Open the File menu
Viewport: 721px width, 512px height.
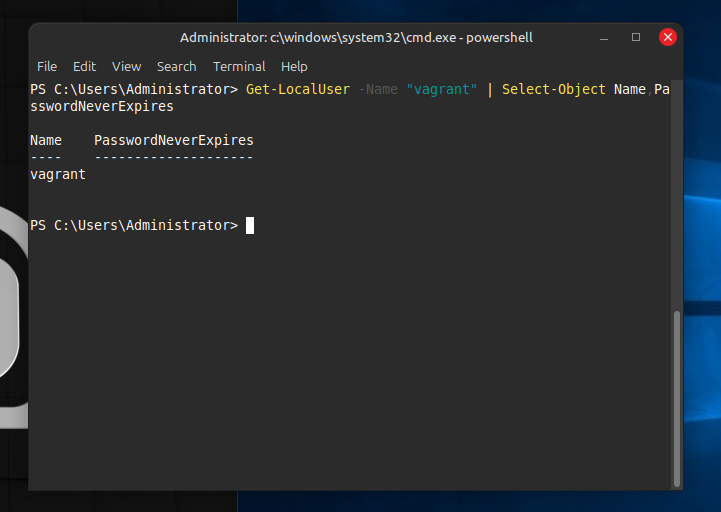click(x=47, y=66)
